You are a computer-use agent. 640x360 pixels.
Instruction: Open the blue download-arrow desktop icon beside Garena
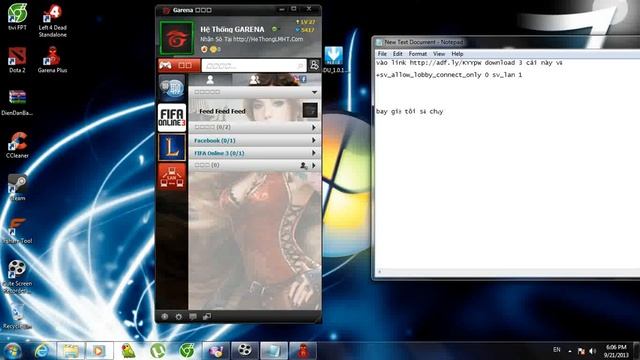(334, 60)
